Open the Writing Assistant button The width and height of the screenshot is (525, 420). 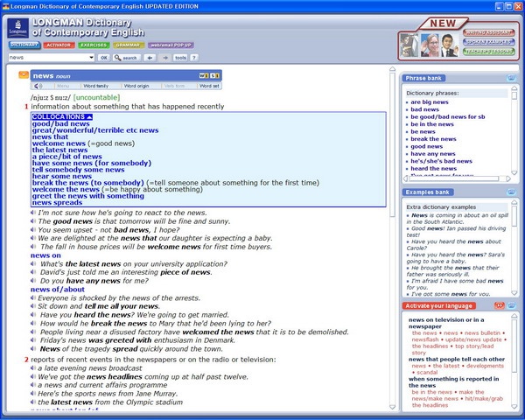click(489, 32)
